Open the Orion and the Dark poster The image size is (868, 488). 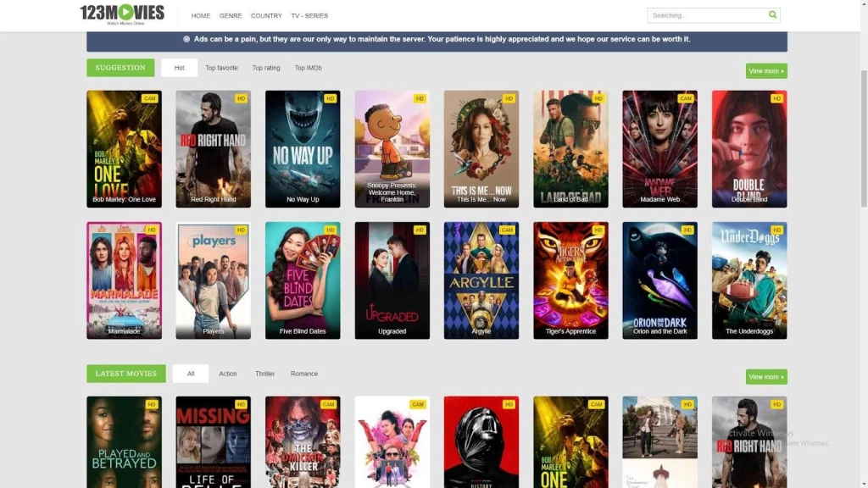coord(659,280)
